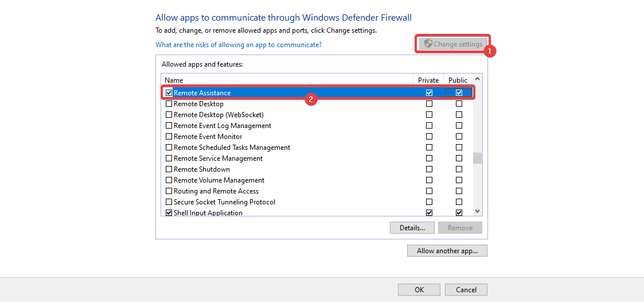Image resolution: width=644 pixels, height=302 pixels.
Task: Select the Remote Desktop row text
Action: 199,104
